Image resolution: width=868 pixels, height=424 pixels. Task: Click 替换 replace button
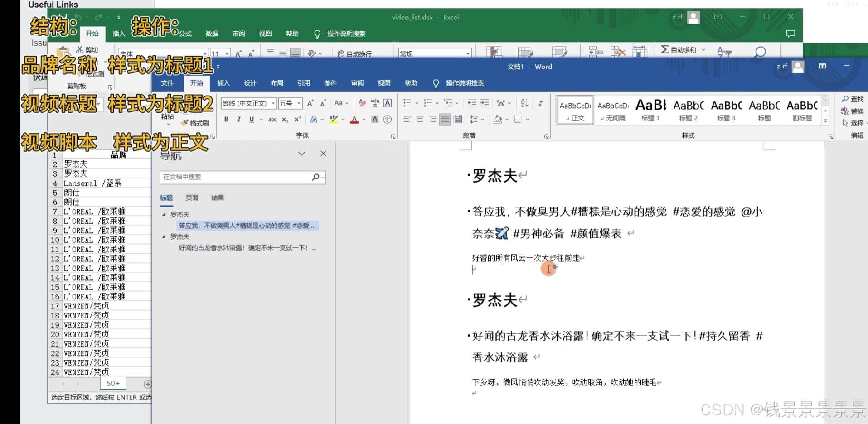[853, 111]
